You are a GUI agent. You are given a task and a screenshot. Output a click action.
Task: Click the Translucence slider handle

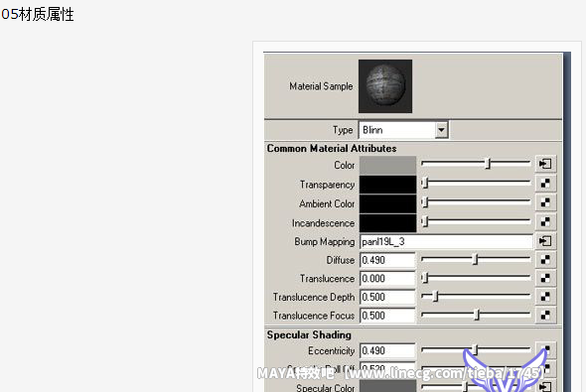[x=425, y=278]
